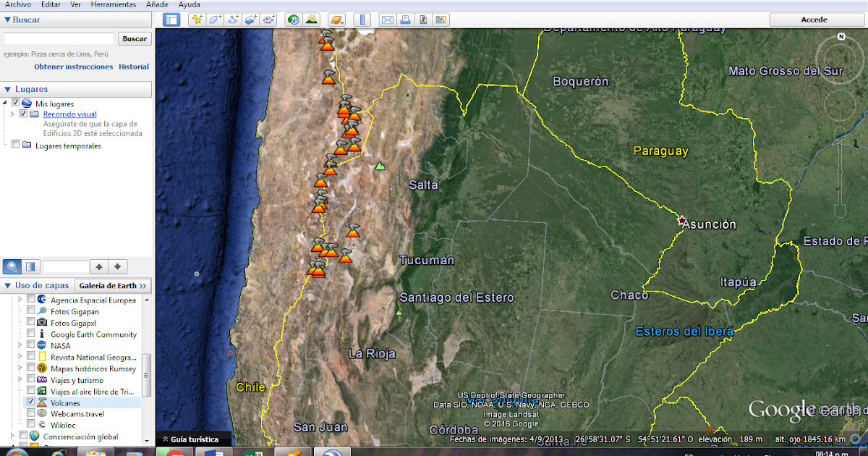Collapse the Mis lugares tree arrow
Screen dimensions: 868x456
[5, 103]
